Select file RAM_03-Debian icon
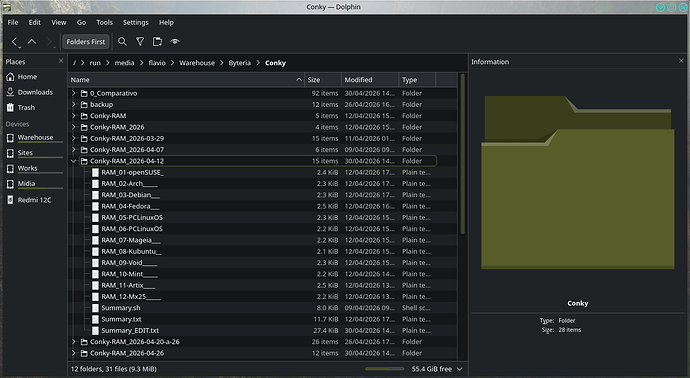 click(x=95, y=195)
